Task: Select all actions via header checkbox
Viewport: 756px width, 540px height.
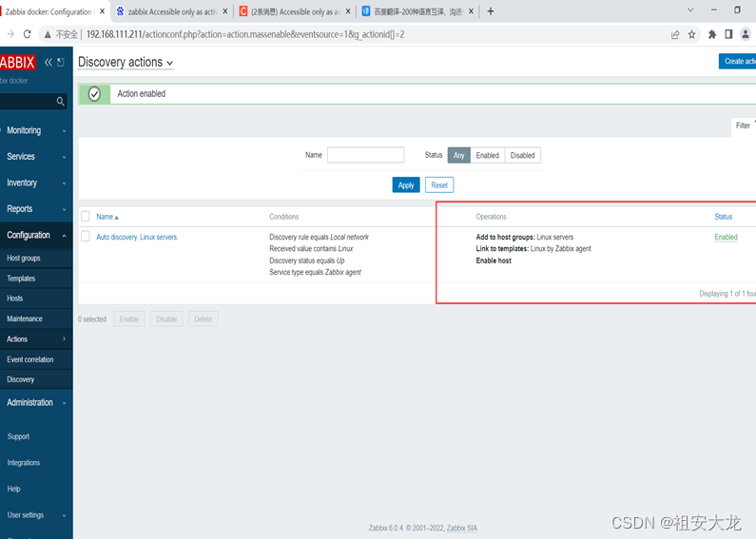Action: tap(86, 216)
